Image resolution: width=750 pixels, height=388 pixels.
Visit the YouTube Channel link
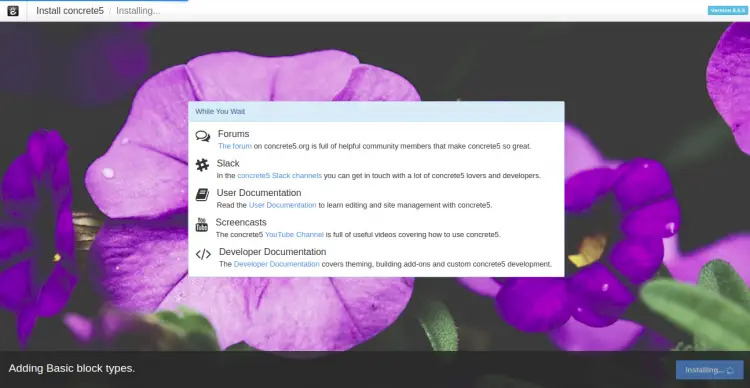click(294, 235)
